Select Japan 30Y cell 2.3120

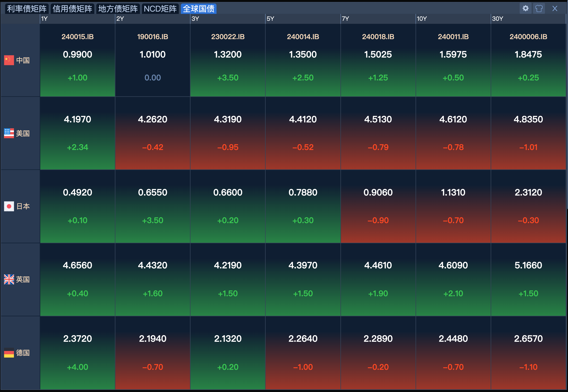point(528,192)
